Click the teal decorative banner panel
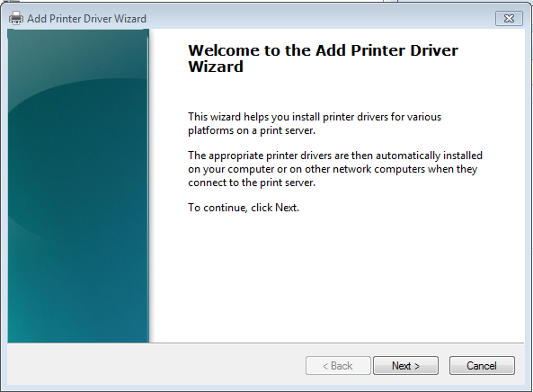Image resolution: width=533 pixels, height=392 pixels. [x=78, y=185]
